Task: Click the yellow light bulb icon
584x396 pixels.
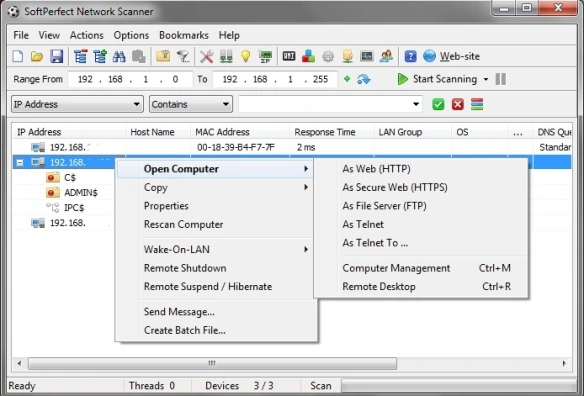Action: pos(245,56)
